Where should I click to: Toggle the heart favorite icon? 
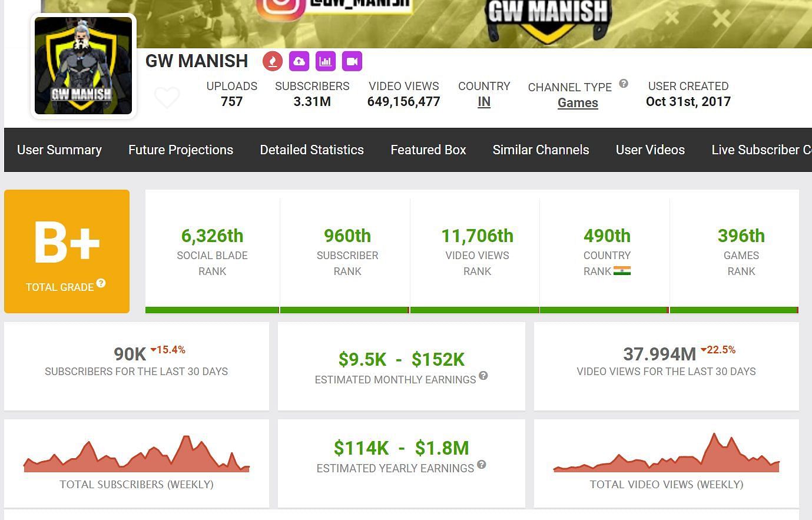(167, 97)
